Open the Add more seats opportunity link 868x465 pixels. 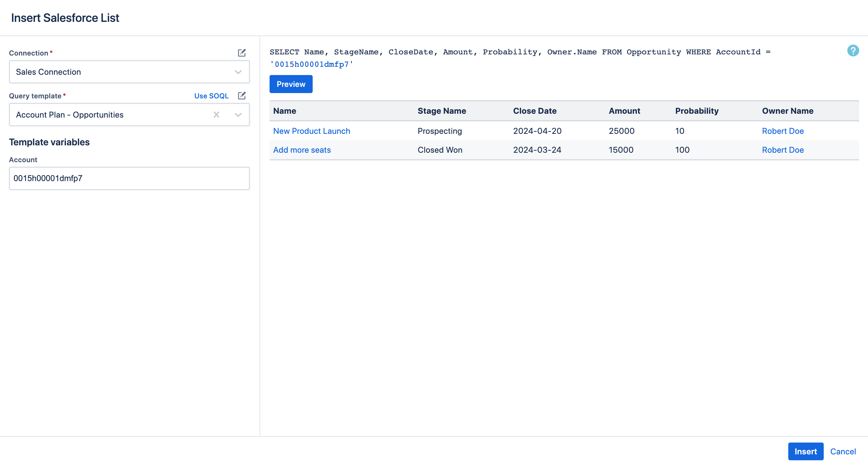[301, 150]
